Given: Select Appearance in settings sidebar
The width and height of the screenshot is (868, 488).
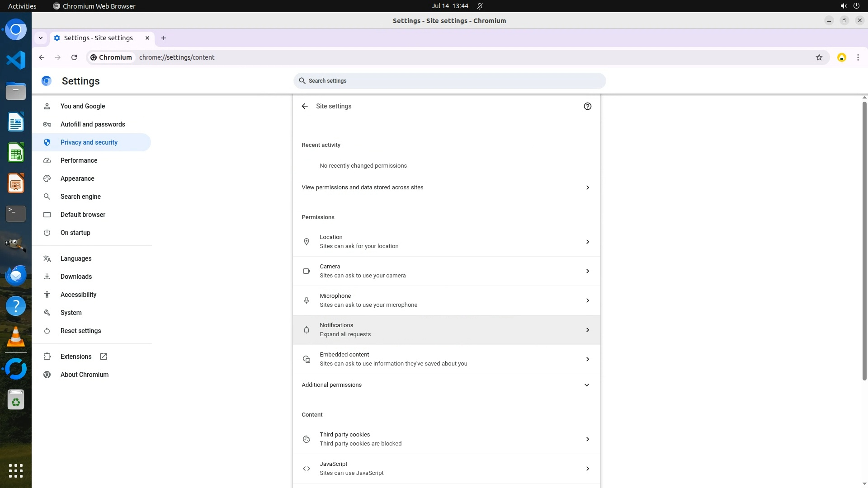Looking at the screenshot, I should (77, 178).
